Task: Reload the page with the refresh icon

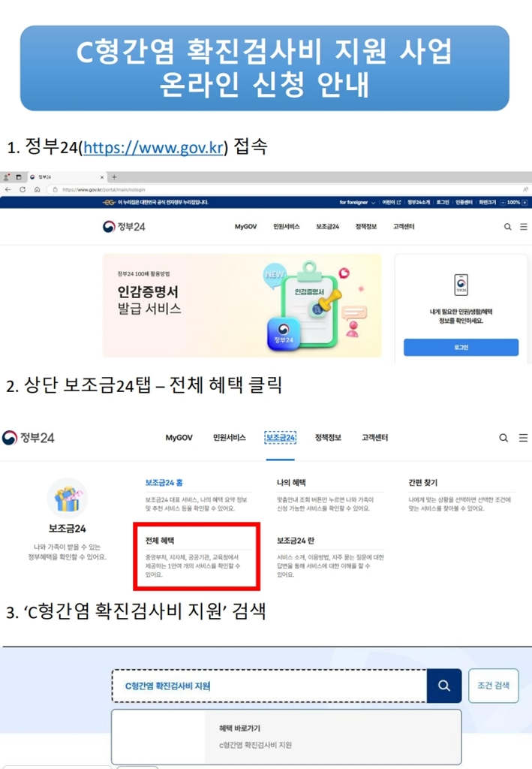Action: point(23,189)
